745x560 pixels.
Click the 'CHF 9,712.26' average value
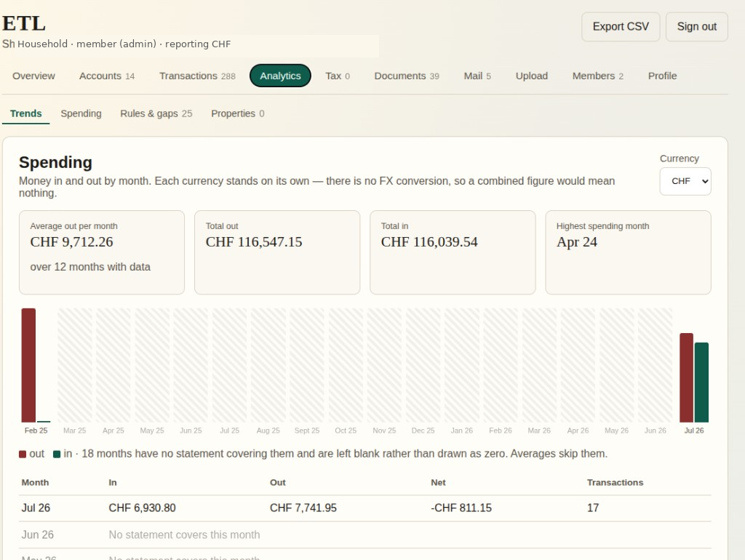(x=72, y=241)
